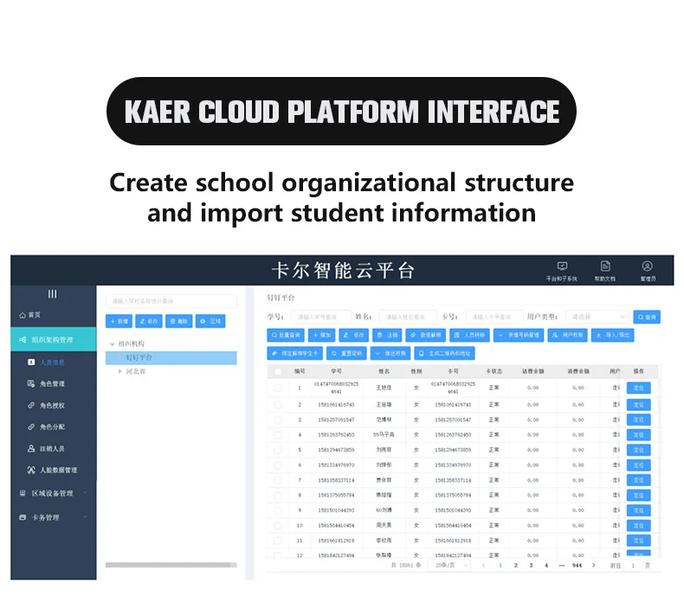Click the 增加 plus button in toolbar
The width and height of the screenshot is (684, 616).
(x=321, y=335)
